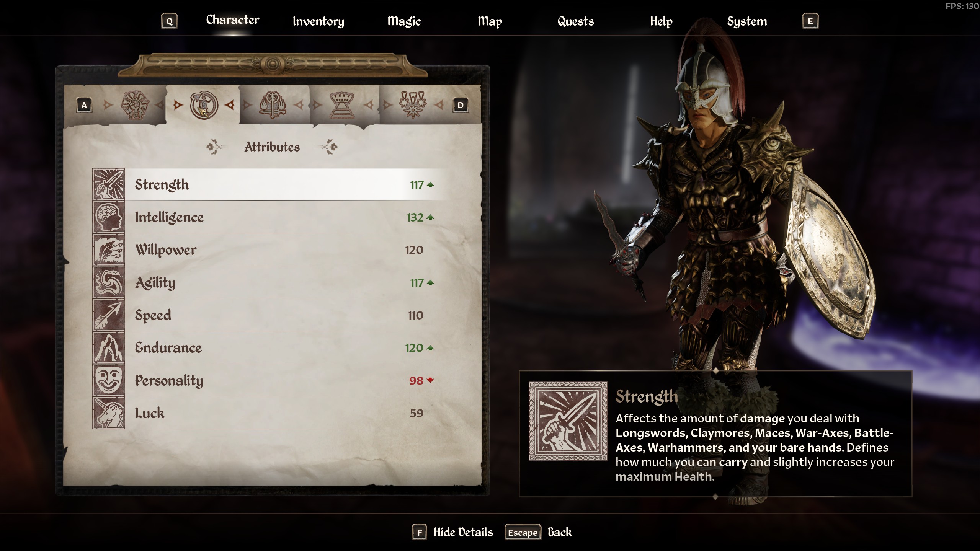Open the medals icon sub-tab
980x551 pixels.
(x=412, y=105)
